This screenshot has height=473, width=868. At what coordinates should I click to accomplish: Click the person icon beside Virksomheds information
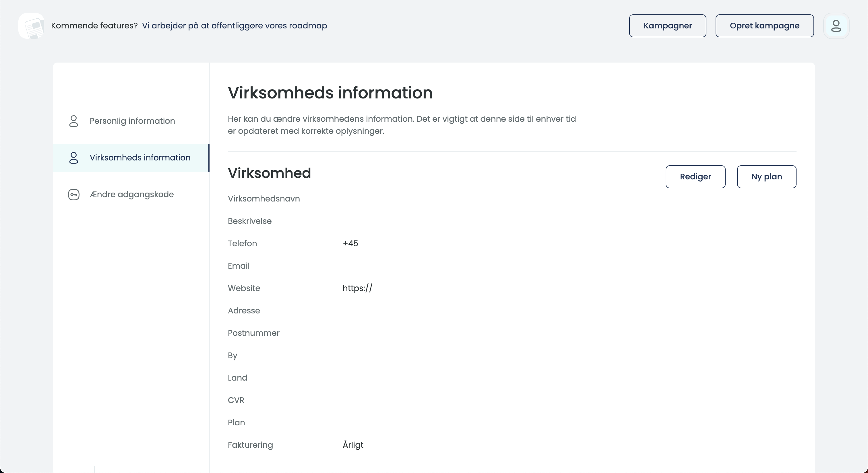[x=73, y=158]
